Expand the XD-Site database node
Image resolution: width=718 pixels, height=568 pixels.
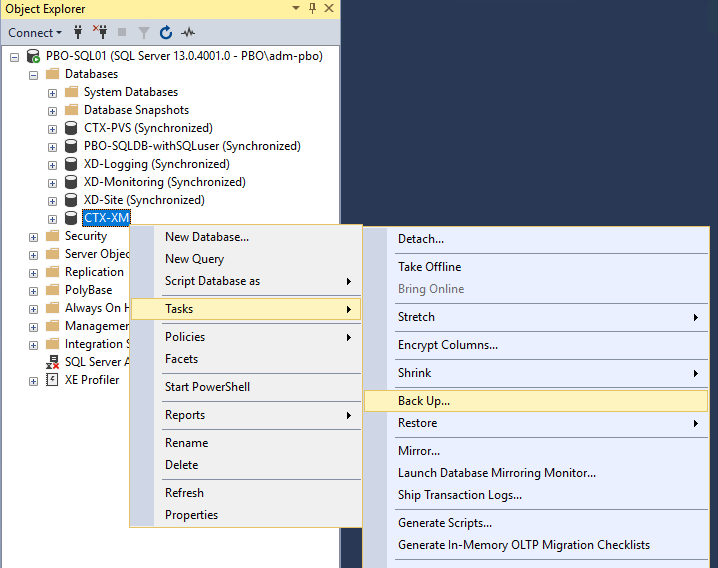[52, 201]
